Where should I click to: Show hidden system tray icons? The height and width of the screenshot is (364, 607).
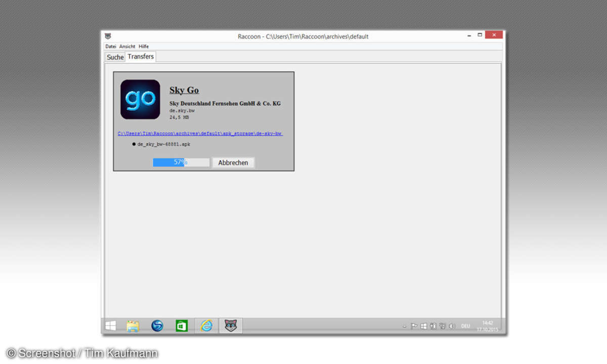coord(404,327)
